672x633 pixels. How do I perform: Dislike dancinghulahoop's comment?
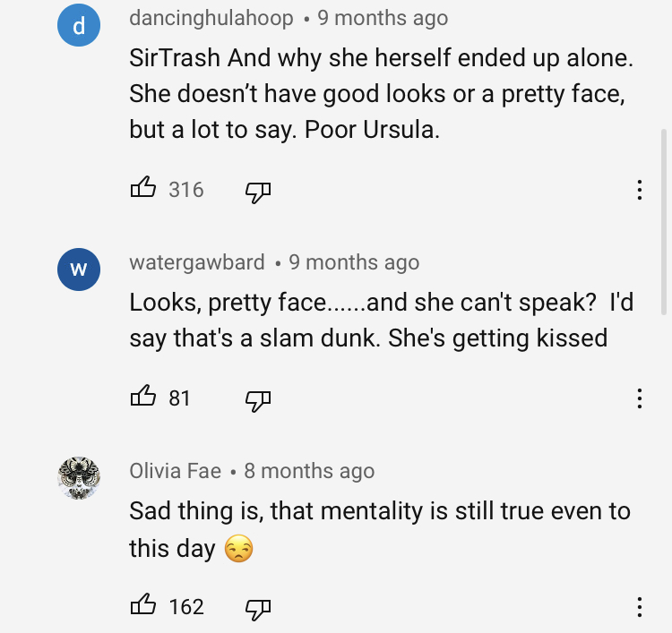[x=258, y=191]
